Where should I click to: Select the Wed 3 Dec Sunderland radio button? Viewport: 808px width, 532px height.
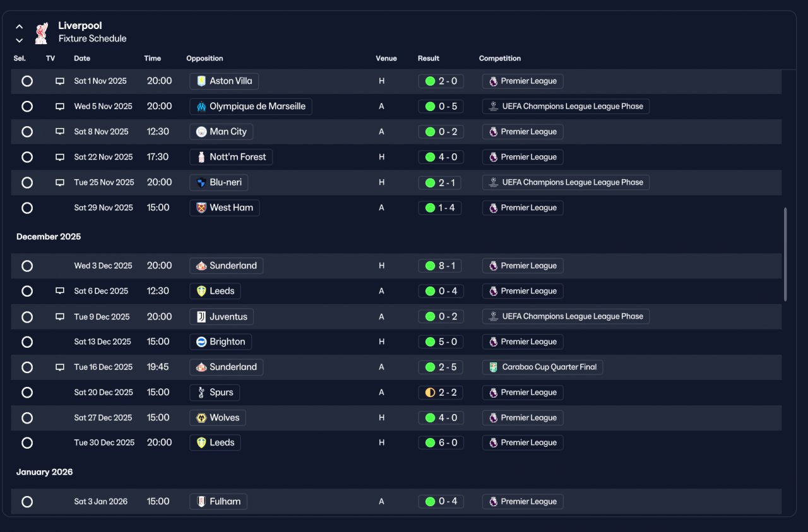click(27, 266)
